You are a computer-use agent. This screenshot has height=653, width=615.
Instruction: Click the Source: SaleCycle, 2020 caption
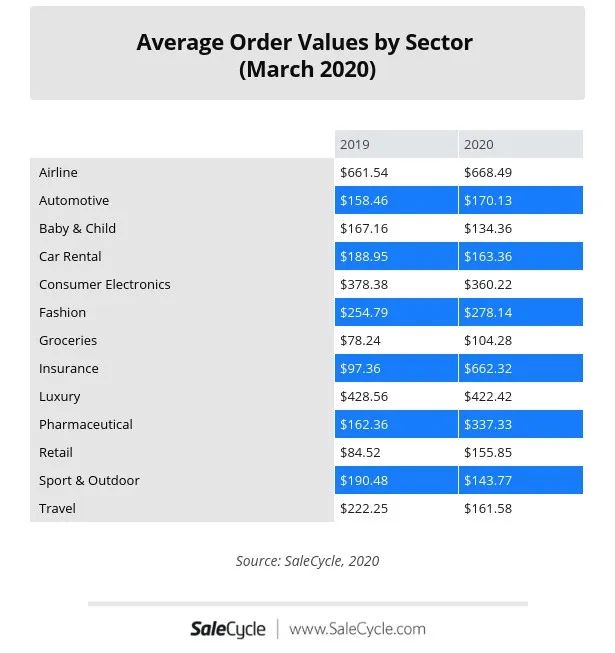click(x=307, y=561)
